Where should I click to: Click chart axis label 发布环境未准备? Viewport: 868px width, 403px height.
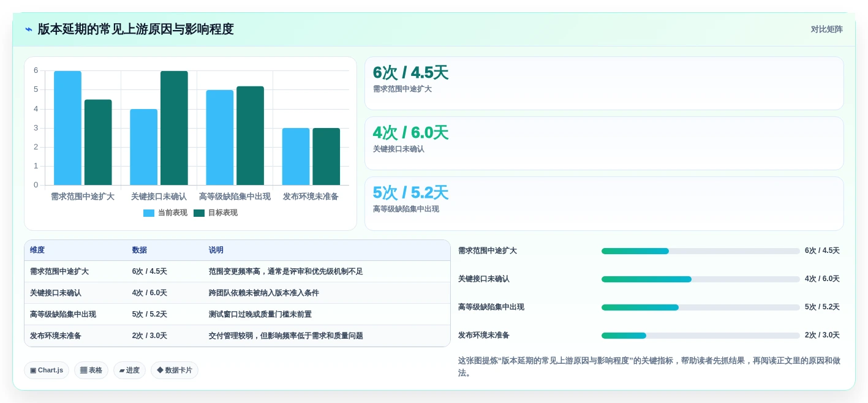point(311,197)
